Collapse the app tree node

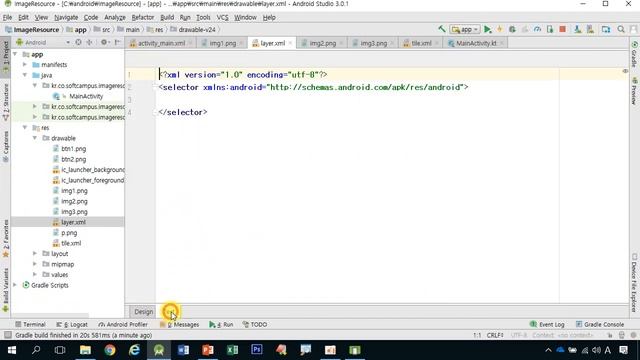click(x=15, y=54)
